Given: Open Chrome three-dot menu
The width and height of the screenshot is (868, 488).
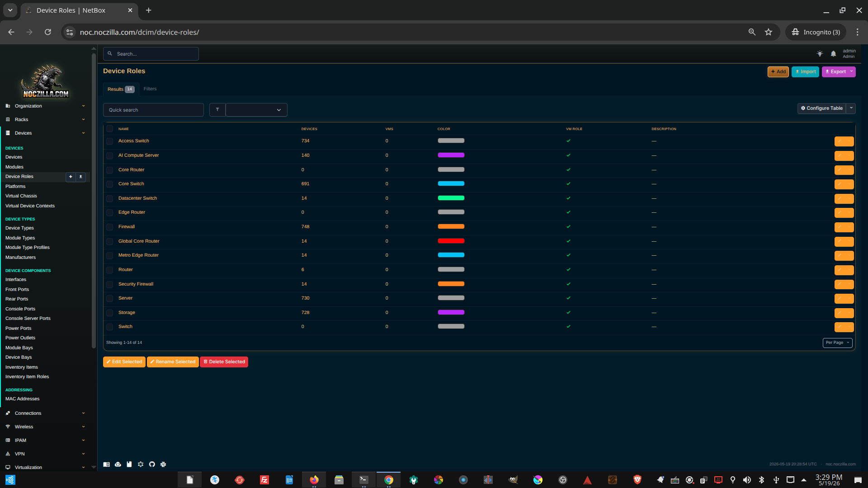Looking at the screenshot, I should 857,32.
